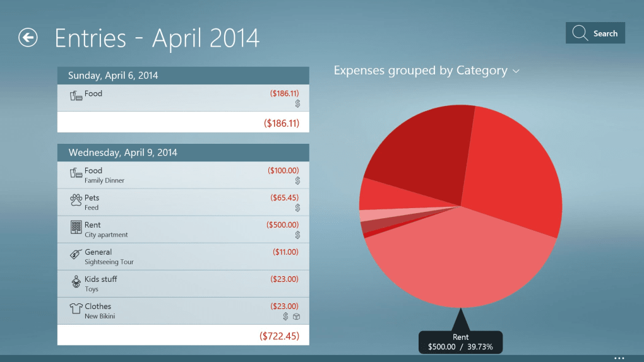Click the Pets paw icon

[76, 201]
